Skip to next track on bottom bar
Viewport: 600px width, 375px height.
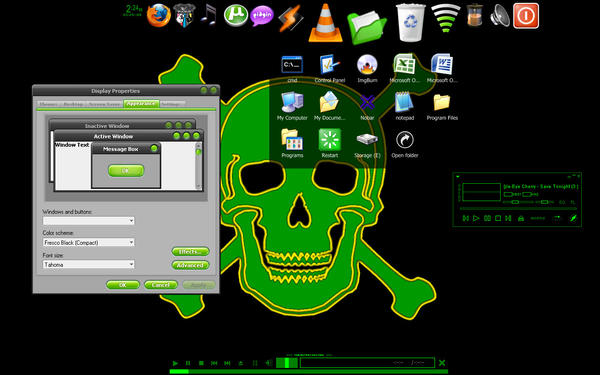227,363
